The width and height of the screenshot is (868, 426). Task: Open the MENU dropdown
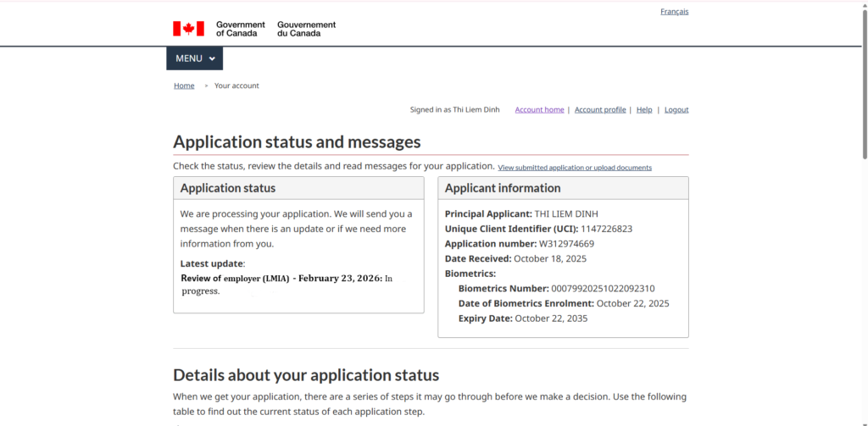194,58
